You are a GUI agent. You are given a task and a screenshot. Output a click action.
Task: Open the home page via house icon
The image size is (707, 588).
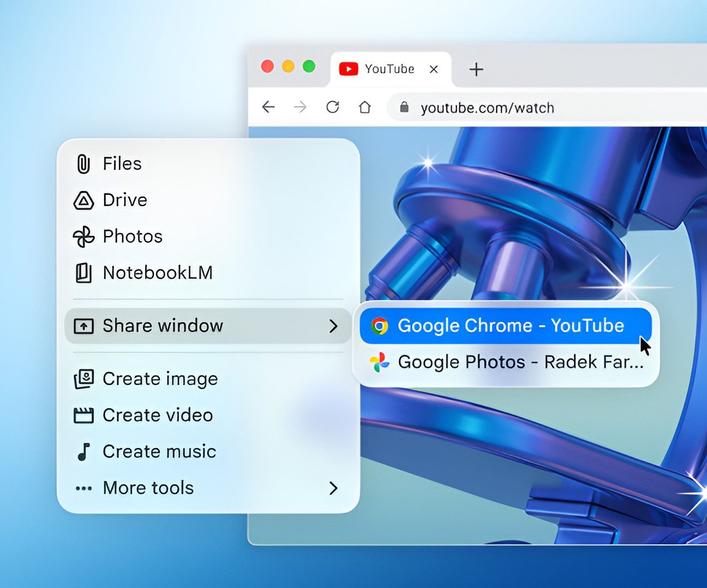click(x=365, y=107)
